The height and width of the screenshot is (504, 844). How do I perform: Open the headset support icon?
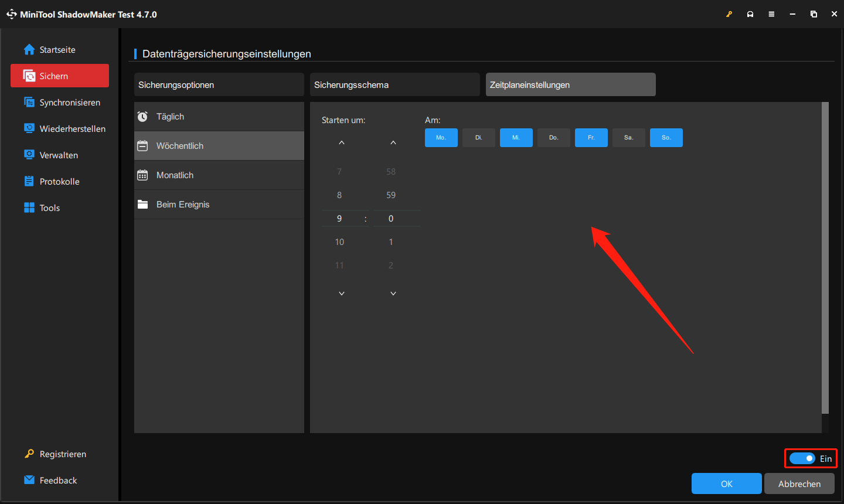[x=750, y=14]
